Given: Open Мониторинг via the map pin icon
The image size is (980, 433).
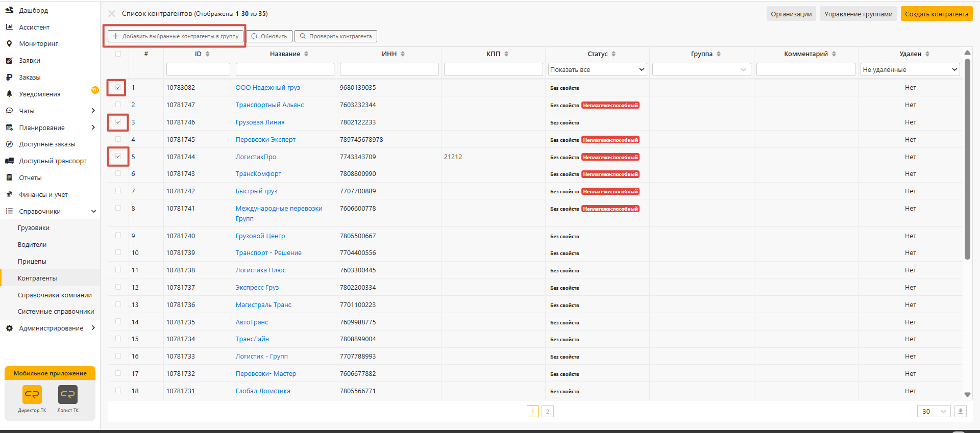Looking at the screenshot, I should point(9,44).
